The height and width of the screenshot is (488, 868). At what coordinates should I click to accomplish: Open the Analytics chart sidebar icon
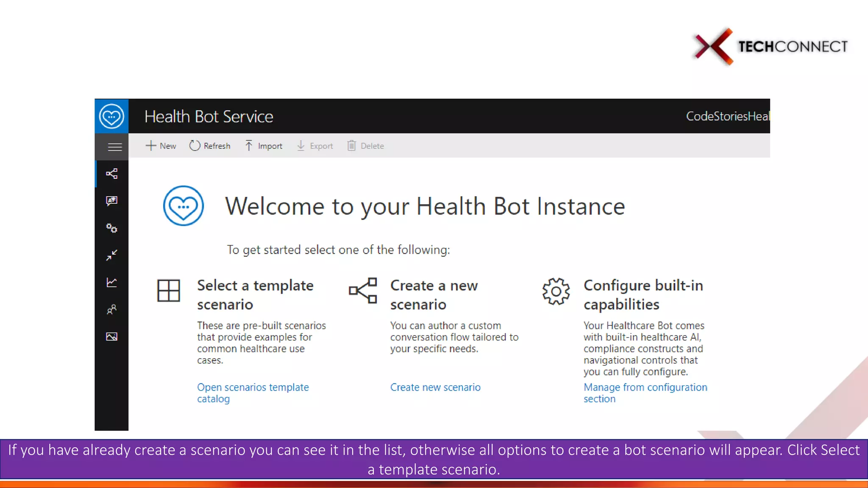tap(112, 282)
